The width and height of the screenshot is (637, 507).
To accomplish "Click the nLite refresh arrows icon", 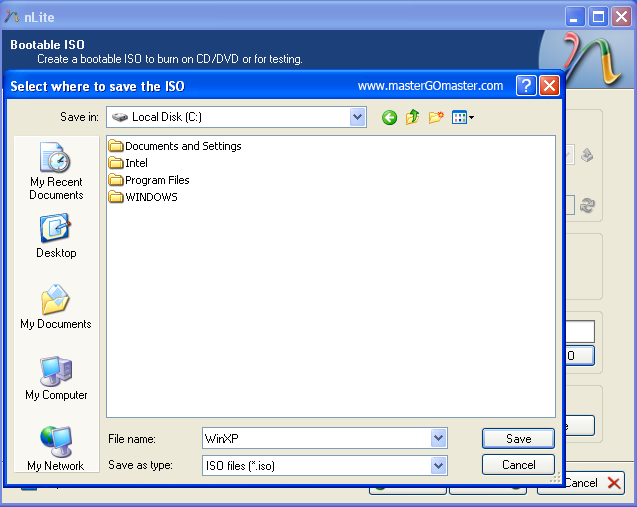I will point(587,205).
